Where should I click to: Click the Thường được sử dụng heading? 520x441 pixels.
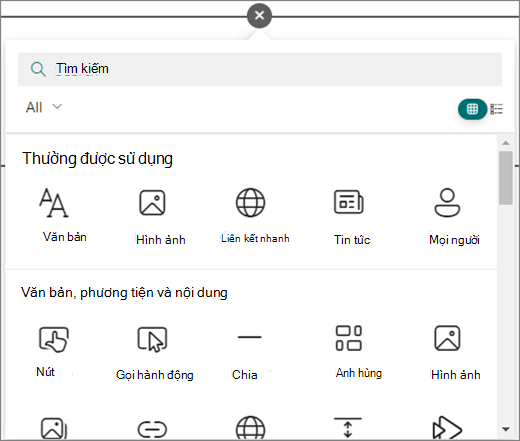97,159
